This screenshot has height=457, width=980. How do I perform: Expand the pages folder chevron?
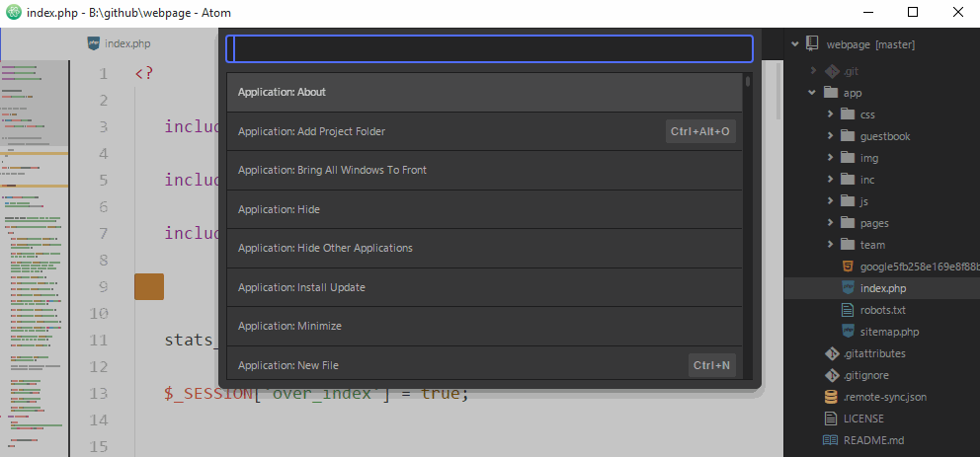pyautogui.click(x=830, y=223)
